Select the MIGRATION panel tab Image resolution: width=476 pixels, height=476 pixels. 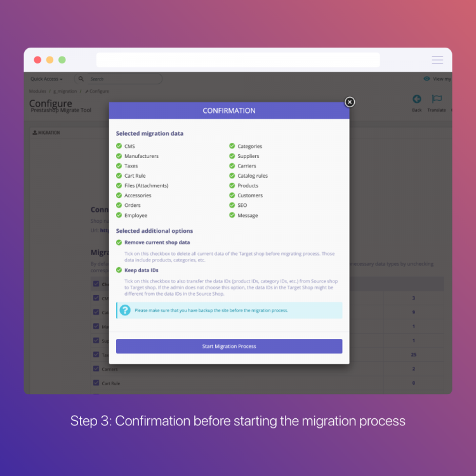(x=46, y=133)
